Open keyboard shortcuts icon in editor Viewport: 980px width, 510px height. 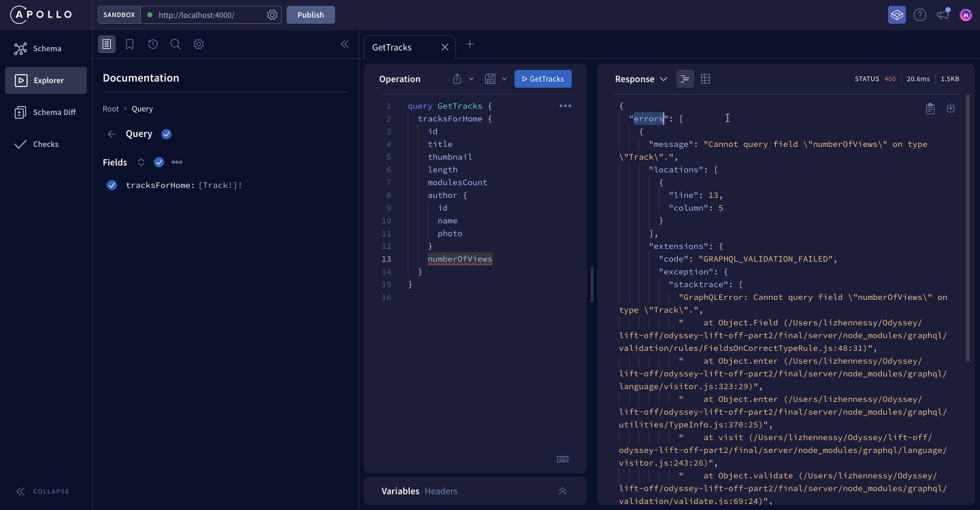(x=563, y=459)
